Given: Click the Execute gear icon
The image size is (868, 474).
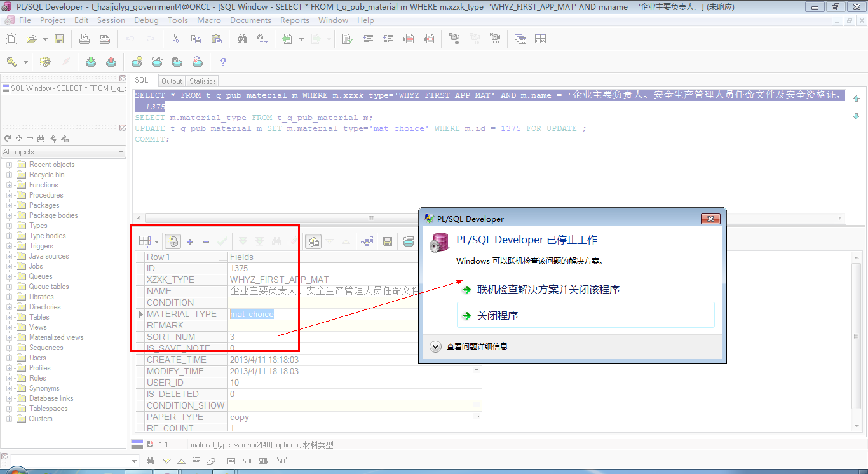Looking at the screenshot, I should [x=45, y=62].
